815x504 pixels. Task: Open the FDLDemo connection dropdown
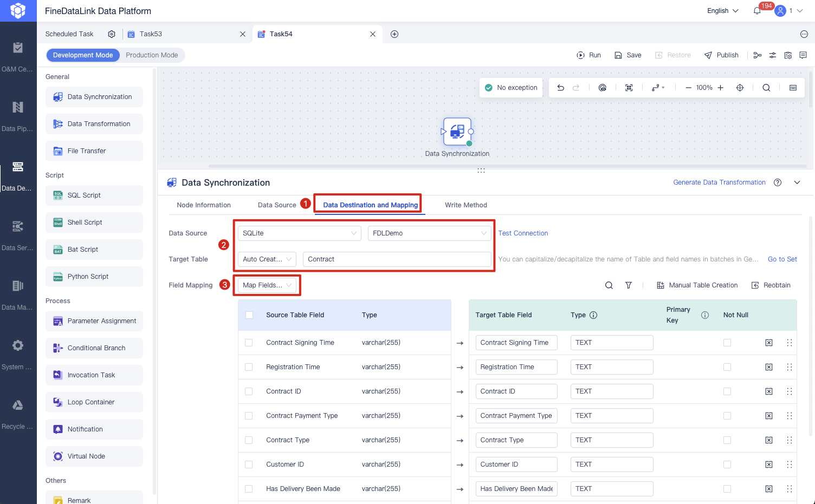[430, 233]
